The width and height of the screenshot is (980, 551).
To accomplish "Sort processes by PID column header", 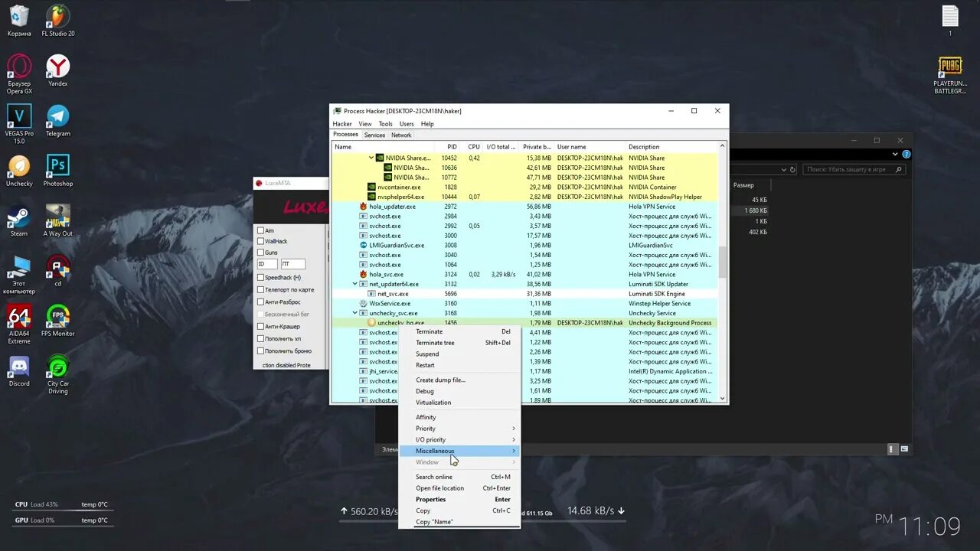I will tap(448, 147).
